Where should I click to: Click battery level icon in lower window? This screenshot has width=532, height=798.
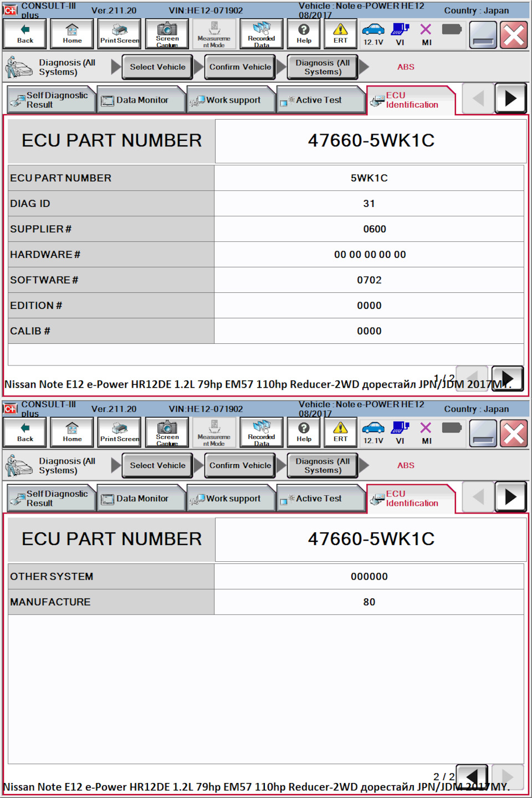coord(452,428)
